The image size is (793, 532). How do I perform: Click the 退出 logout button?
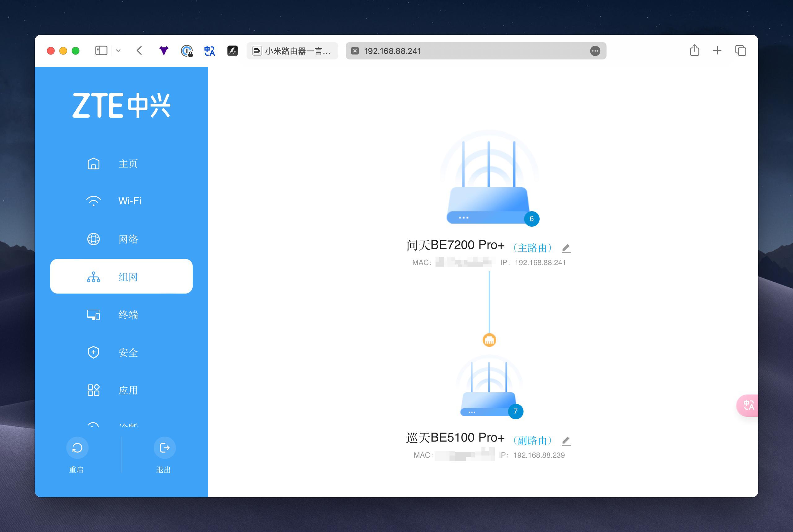click(164, 448)
